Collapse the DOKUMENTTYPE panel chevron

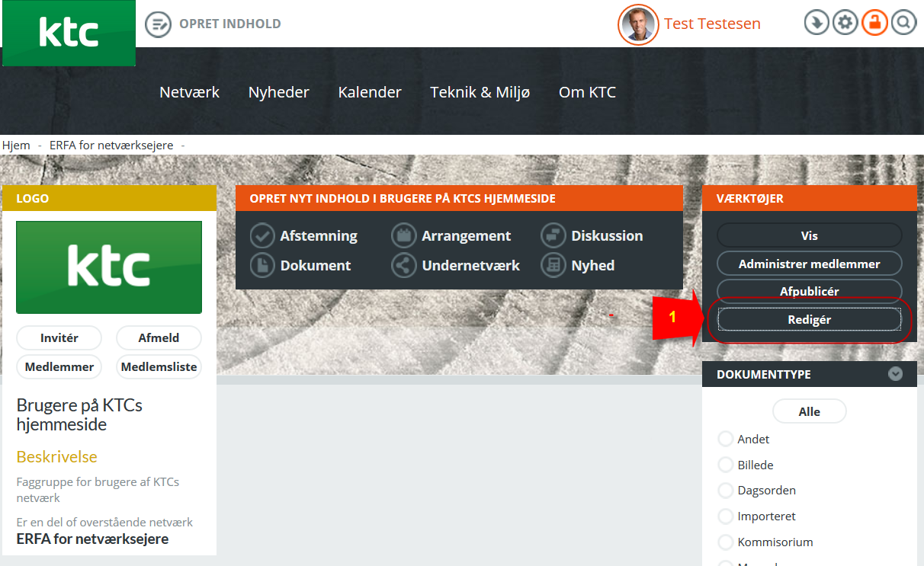click(896, 374)
